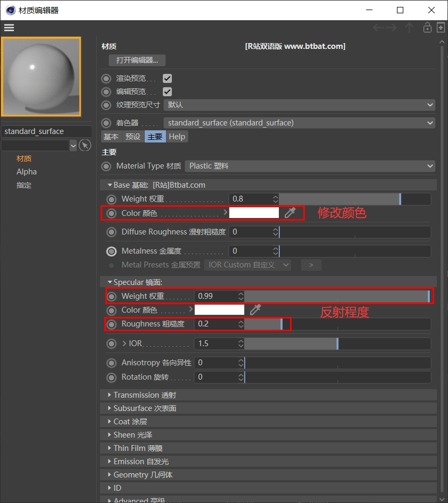Image resolution: width=448 pixels, height=503 pixels.
Task: Click the 打开编辑器... button
Action: [137, 60]
